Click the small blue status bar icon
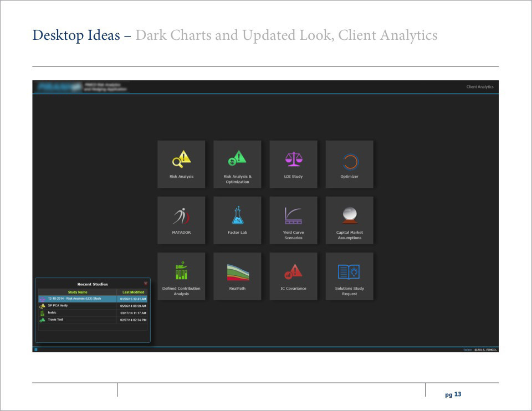532x411 pixels. click(36, 350)
